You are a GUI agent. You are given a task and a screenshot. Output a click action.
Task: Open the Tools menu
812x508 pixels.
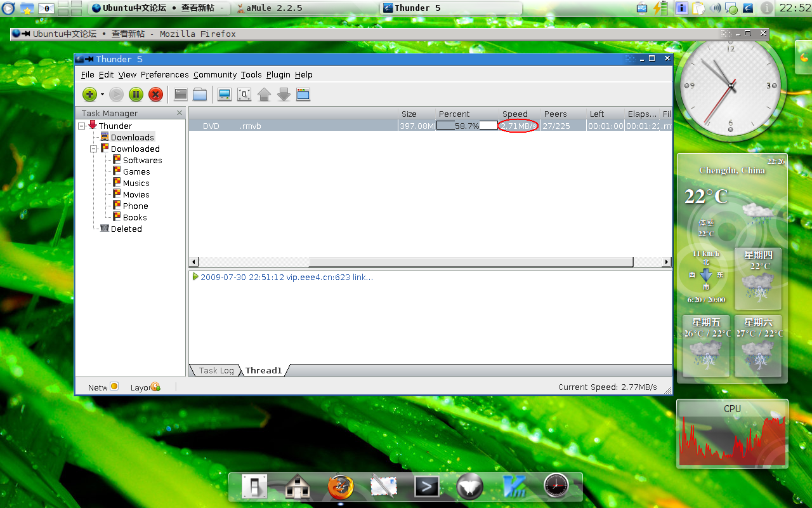click(x=251, y=74)
